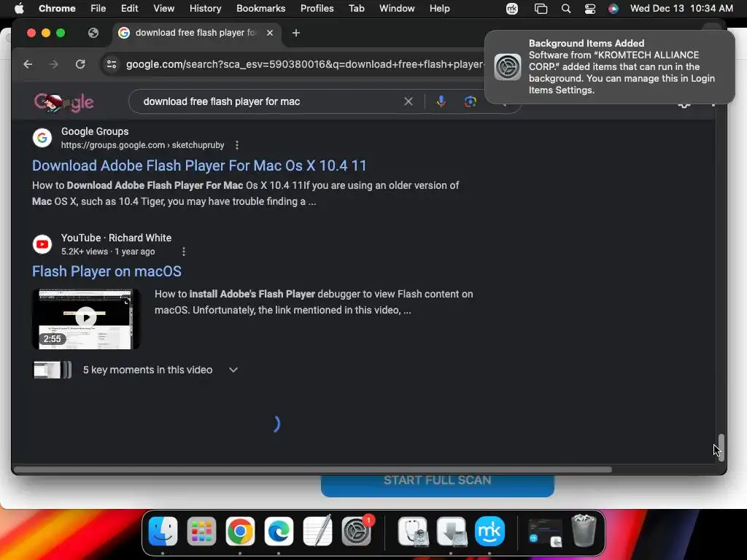Click the google.com address bar URL

click(305, 64)
